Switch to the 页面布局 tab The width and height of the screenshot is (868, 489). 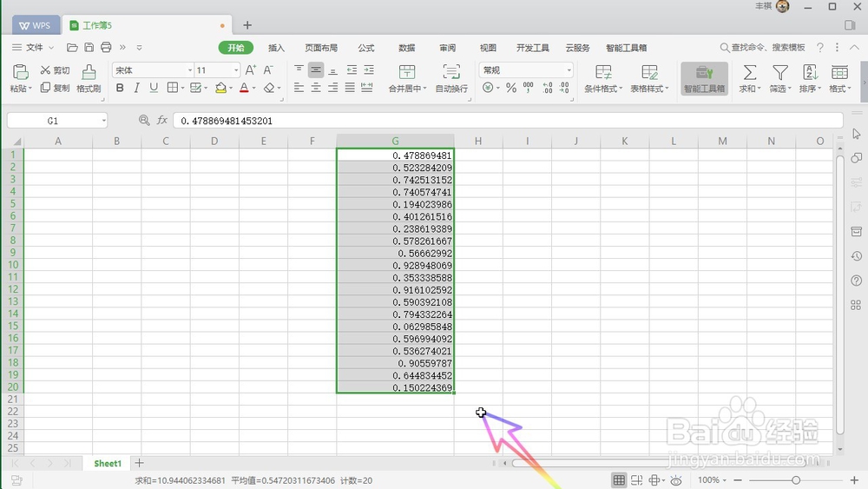[x=321, y=48]
